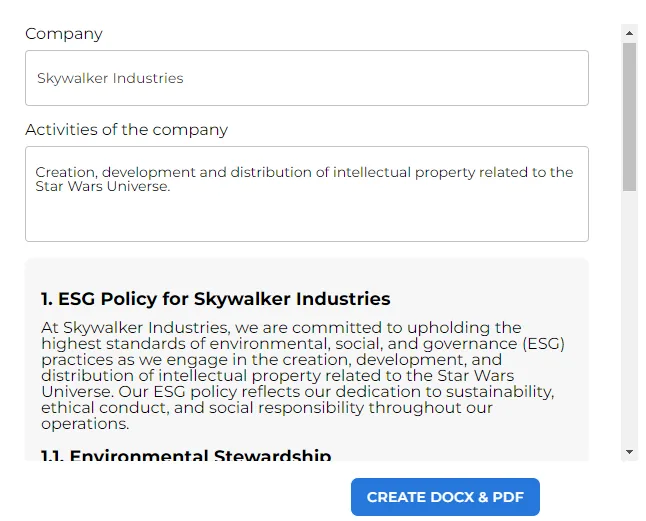
Task: Select the ESG Policy for Skywalker Industries heading
Action: tap(215, 299)
